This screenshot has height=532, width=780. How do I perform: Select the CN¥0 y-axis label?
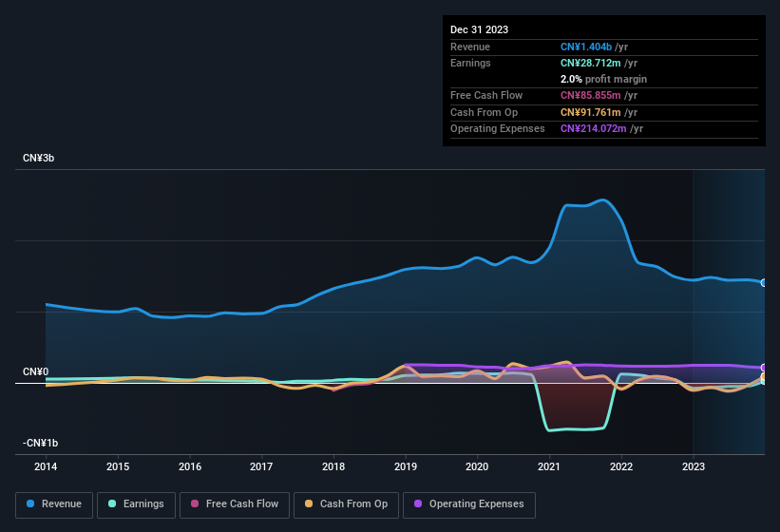36,371
